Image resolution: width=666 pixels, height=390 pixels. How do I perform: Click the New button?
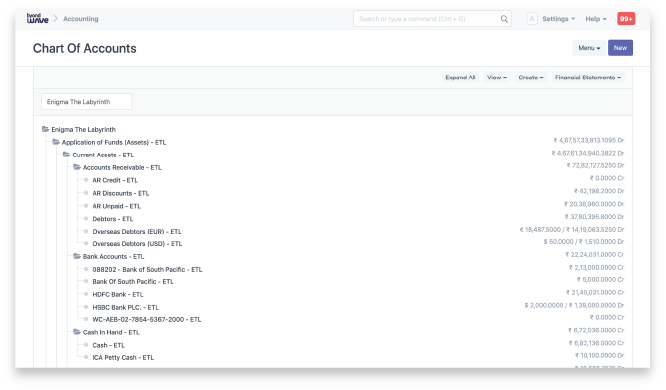620,48
